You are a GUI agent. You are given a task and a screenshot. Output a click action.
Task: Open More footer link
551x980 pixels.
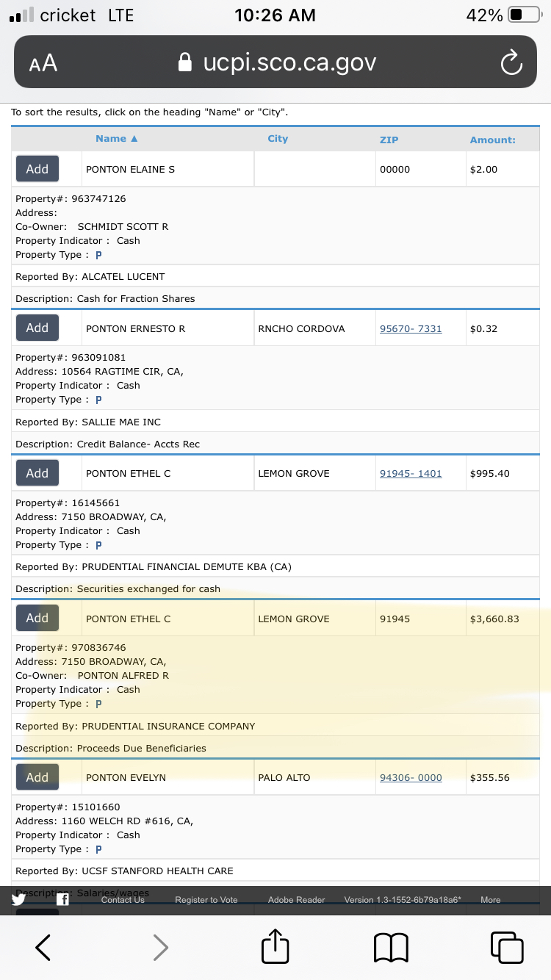coord(490,900)
